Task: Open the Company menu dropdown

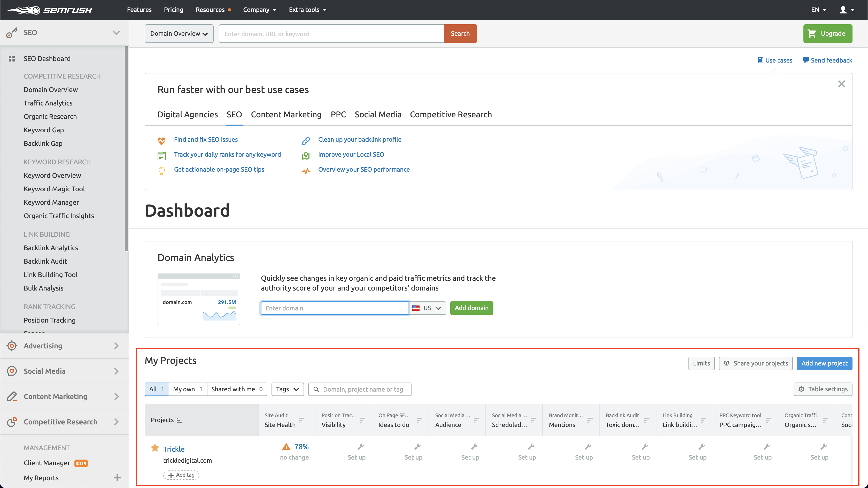Action: pos(260,10)
